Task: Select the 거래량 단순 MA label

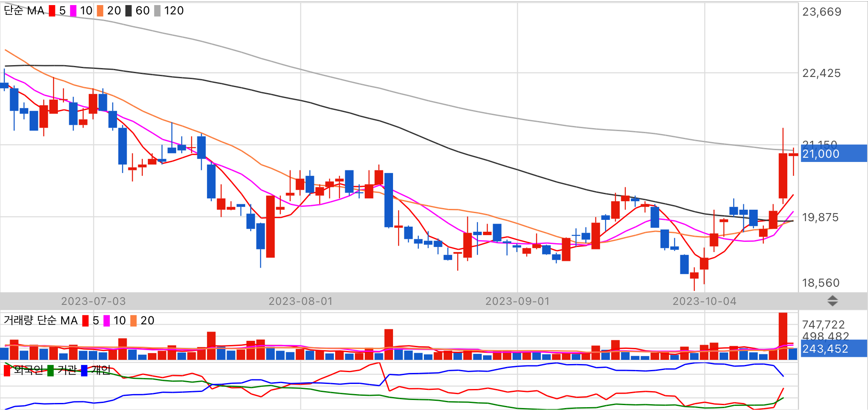Action: point(41,321)
